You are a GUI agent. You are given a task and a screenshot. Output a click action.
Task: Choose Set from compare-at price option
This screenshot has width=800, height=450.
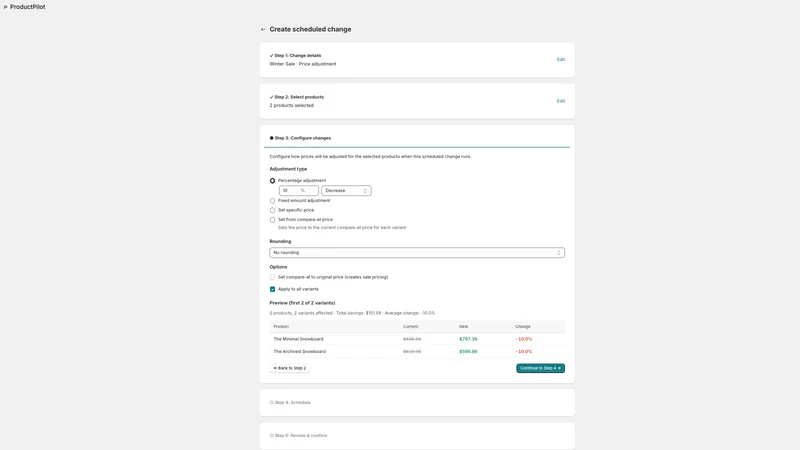tap(272, 220)
